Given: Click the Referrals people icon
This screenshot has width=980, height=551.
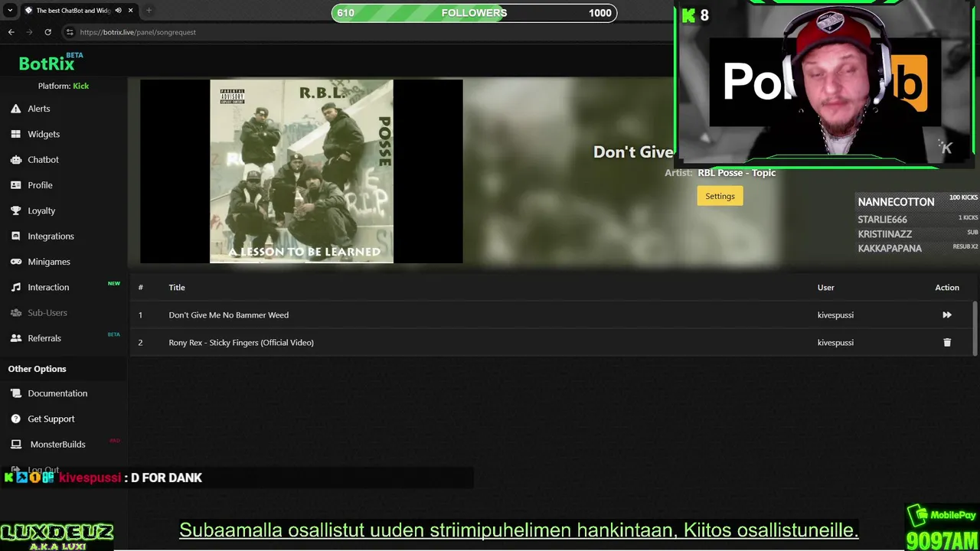Looking at the screenshot, I should (15, 338).
